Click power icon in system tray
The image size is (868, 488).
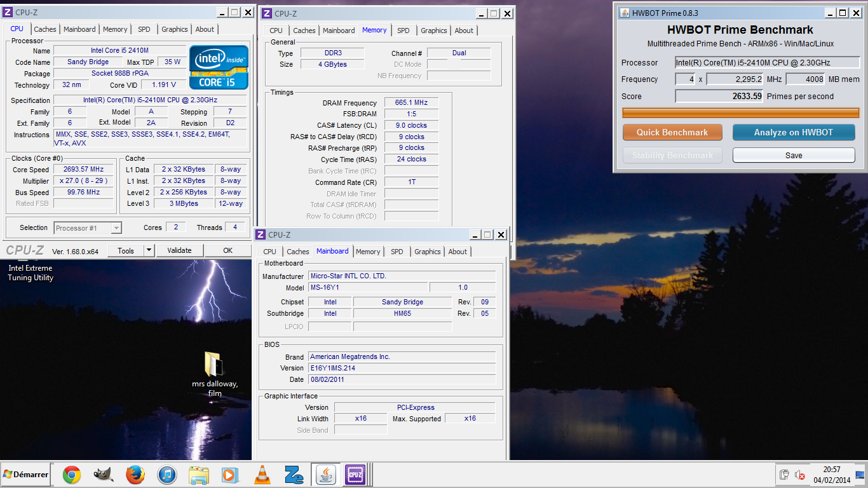785,475
